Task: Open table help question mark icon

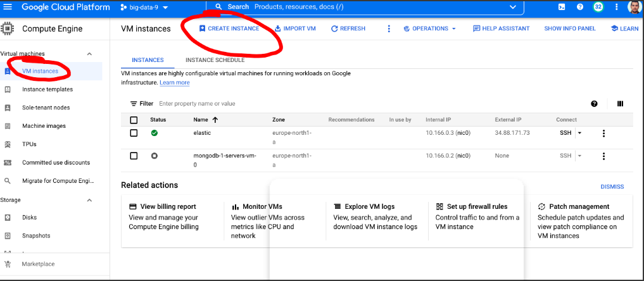Action: pyautogui.click(x=594, y=104)
